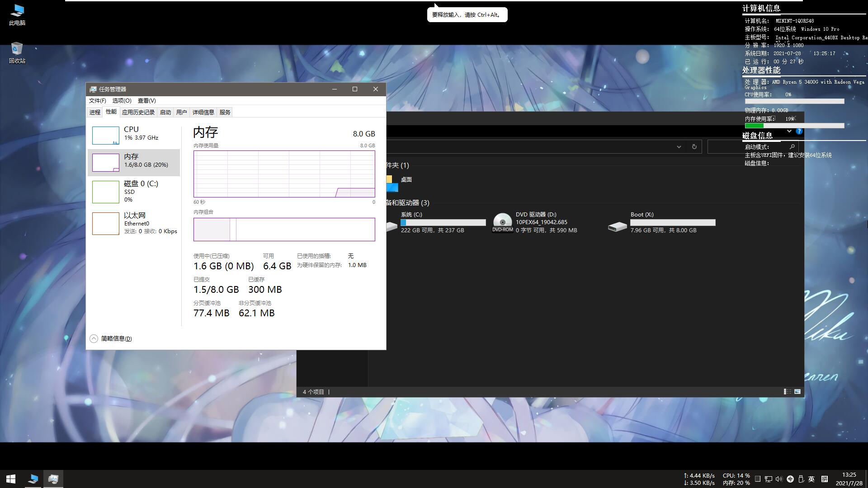The width and height of the screenshot is (868, 488).
Task: Switch Explorer to details view icon
Action: 787,392
